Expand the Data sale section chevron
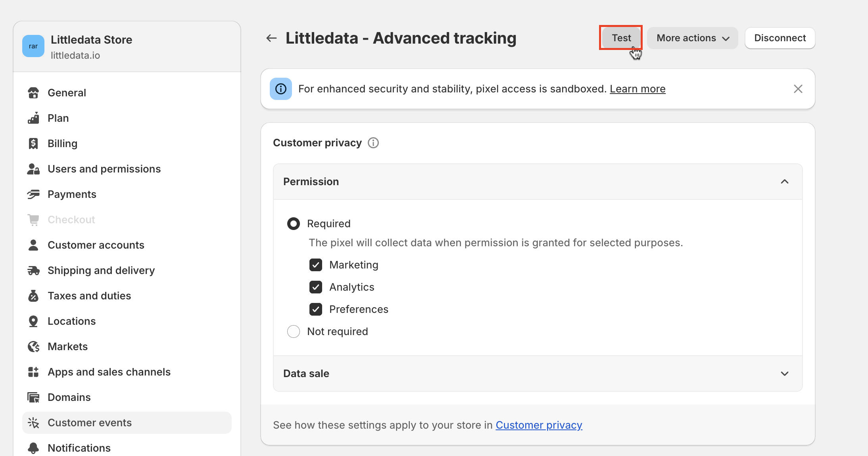This screenshot has width=868, height=456. [x=785, y=374]
